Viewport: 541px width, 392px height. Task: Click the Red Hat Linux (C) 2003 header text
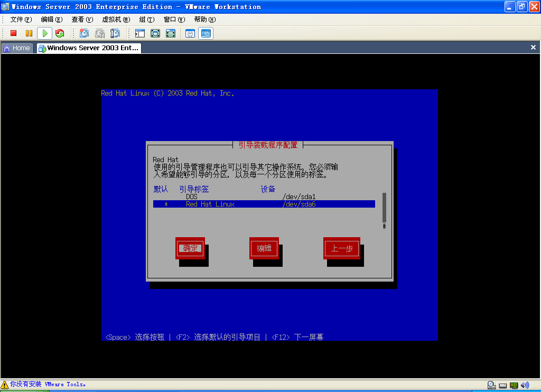pos(167,93)
